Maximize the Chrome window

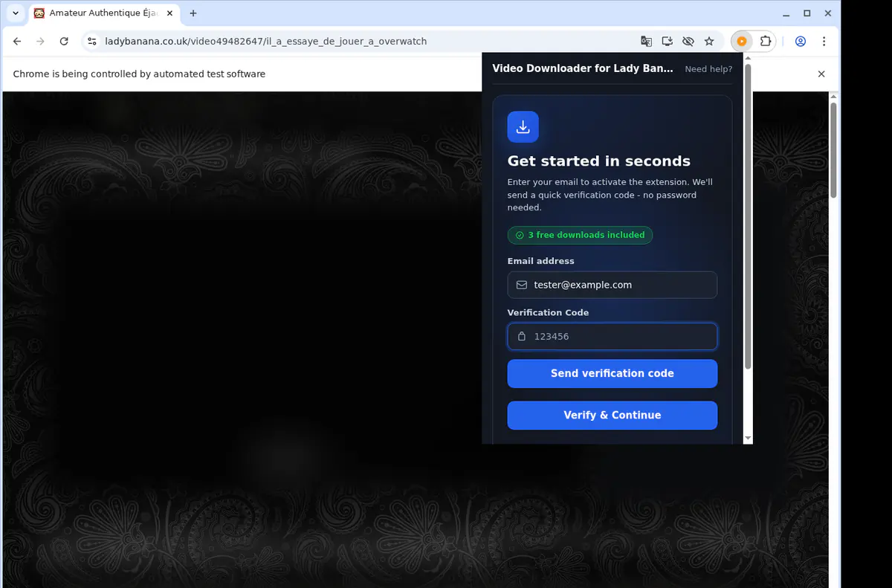pos(807,13)
